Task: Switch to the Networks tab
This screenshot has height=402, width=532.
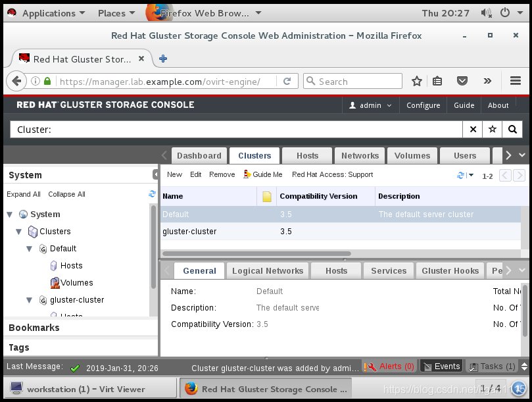Action: click(x=360, y=155)
